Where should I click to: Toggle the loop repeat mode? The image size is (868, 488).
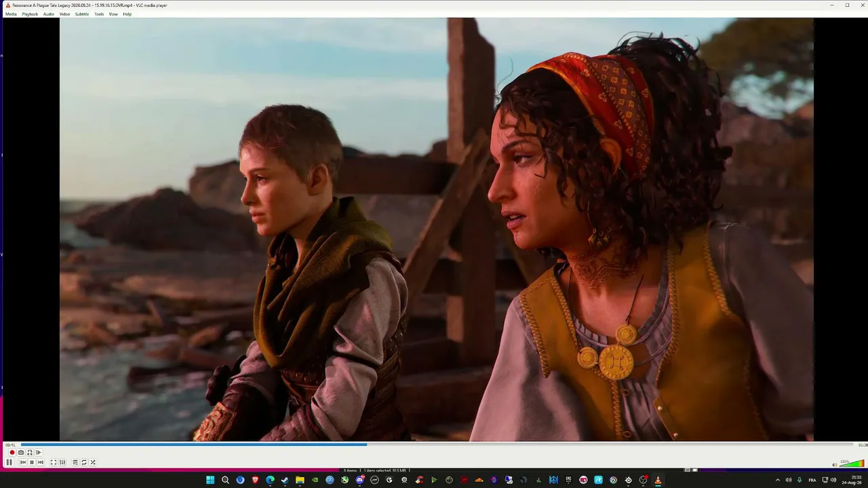coord(84,462)
